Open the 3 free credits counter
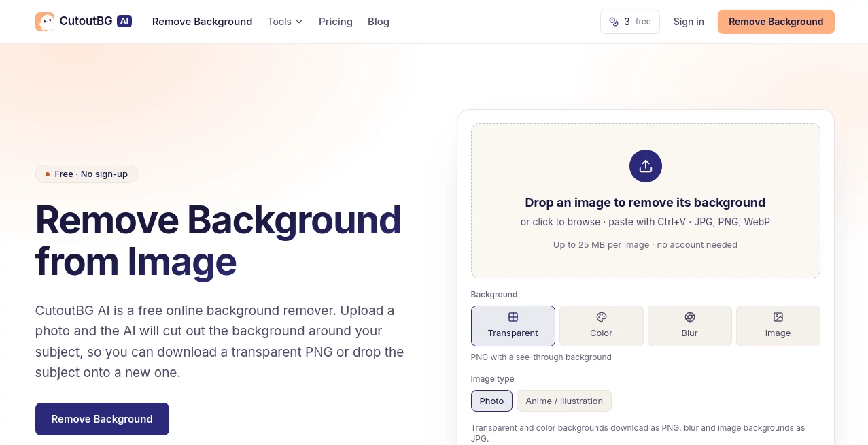 coord(630,22)
